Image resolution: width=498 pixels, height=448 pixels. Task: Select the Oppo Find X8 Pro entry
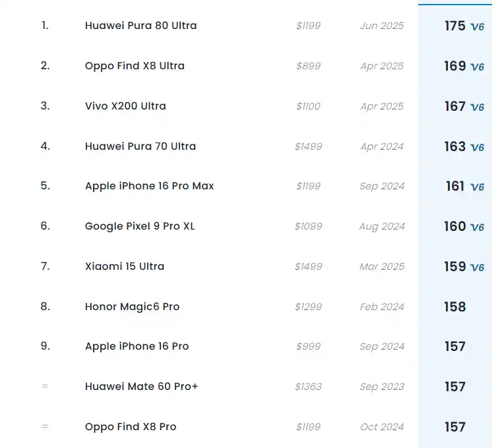pos(131,427)
